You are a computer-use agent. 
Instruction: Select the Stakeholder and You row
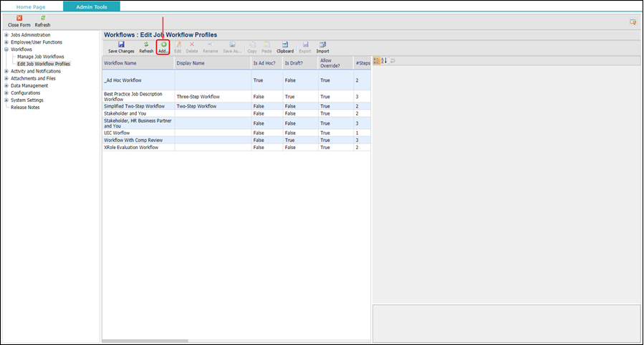(x=236, y=113)
